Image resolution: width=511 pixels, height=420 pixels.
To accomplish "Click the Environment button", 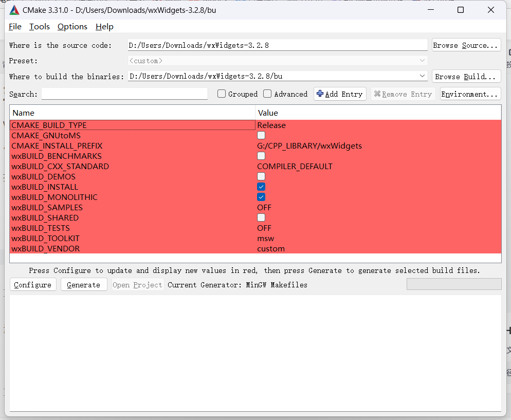I will click(x=470, y=94).
